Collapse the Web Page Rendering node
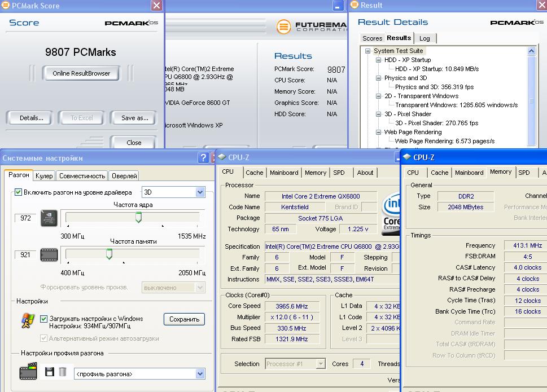This screenshot has width=547, height=392. tap(378, 132)
